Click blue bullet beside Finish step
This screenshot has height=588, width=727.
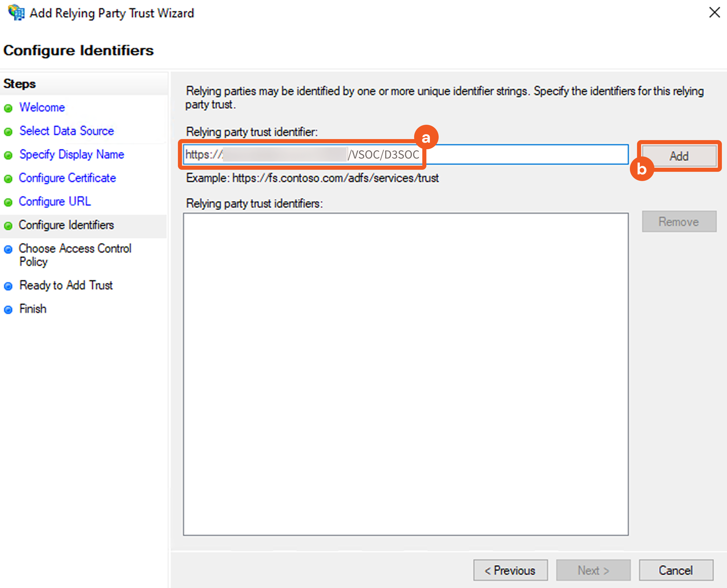[8, 310]
